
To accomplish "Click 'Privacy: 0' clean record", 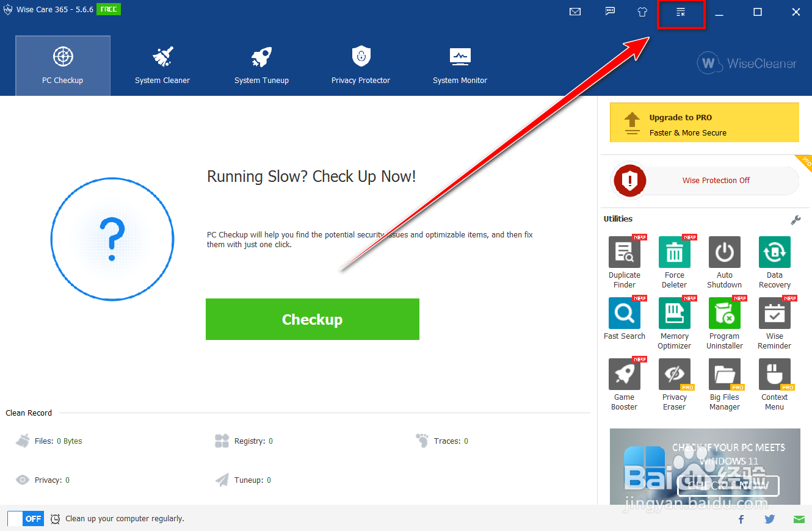I will (43, 480).
